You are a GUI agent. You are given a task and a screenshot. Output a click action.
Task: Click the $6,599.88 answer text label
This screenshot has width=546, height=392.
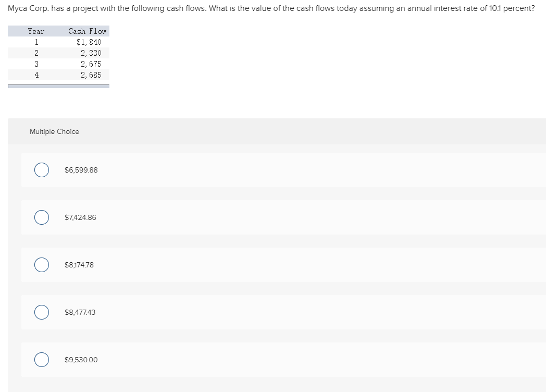pos(81,170)
